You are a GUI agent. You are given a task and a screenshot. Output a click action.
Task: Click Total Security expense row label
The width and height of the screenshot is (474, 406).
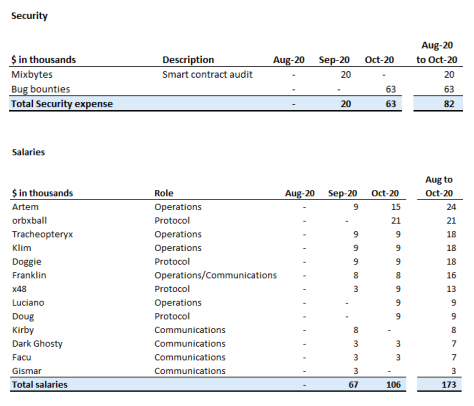62,104
